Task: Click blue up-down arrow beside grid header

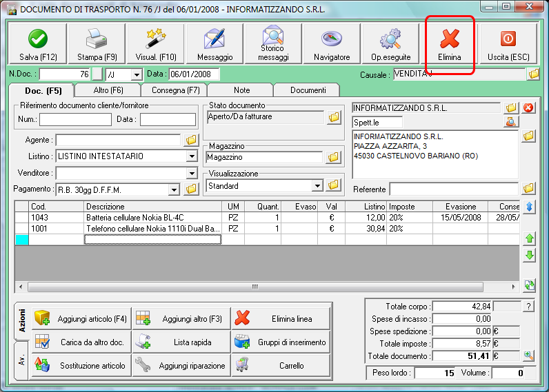Action: click(x=530, y=207)
